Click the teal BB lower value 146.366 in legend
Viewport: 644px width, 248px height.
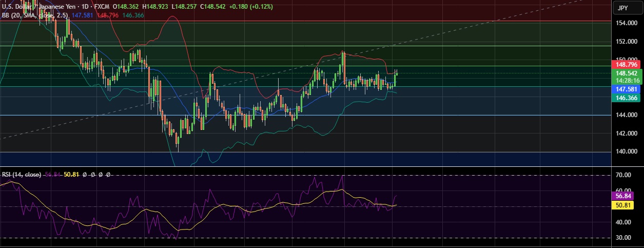tap(133, 16)
